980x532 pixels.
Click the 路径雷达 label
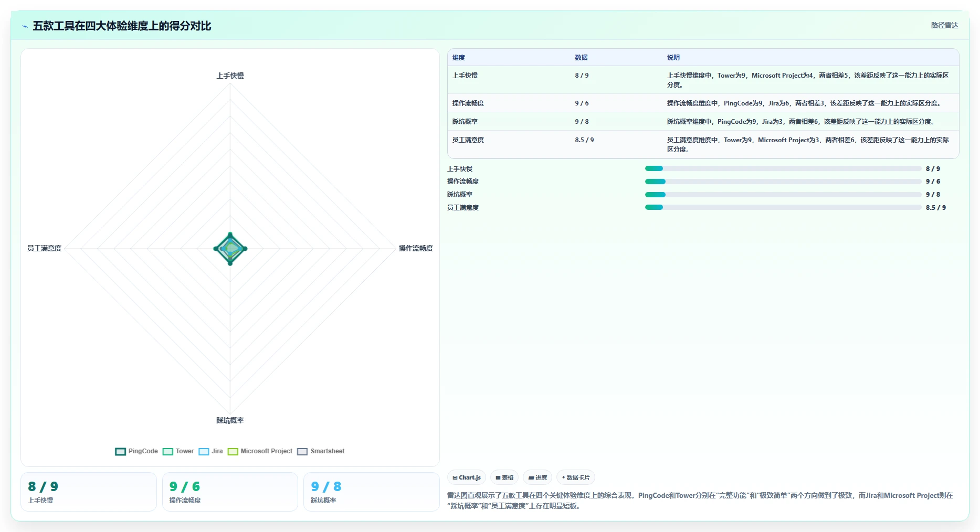(944, 25)
